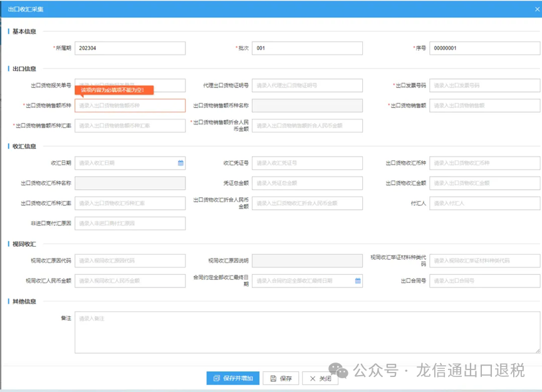Focus the 视同收汇原因代码 input
542x392 pixels.
[x=130, y=260]
